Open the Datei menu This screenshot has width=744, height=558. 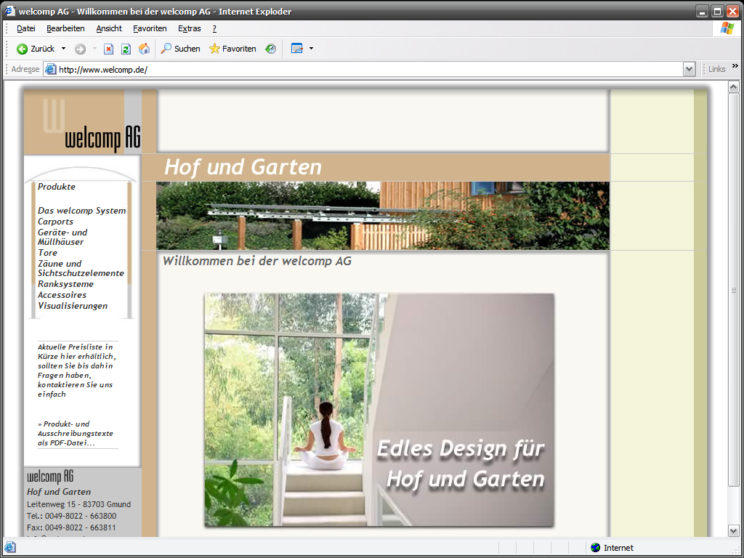(x=26, y=28)
